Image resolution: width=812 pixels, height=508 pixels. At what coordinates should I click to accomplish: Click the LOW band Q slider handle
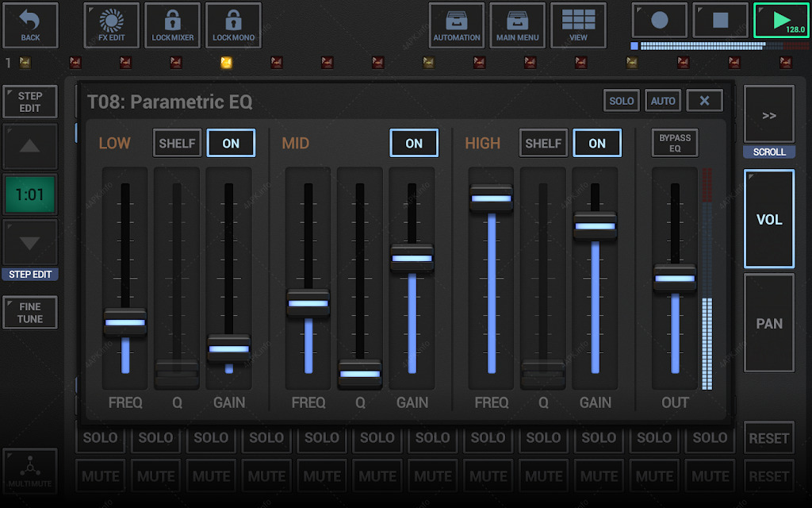pyautogui.click(x=177, y=373)
